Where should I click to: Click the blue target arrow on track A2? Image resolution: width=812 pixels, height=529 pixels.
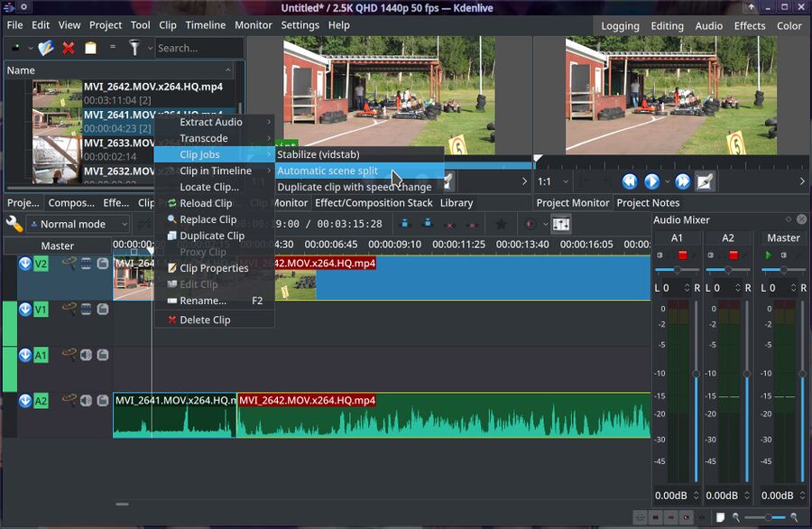25,401
